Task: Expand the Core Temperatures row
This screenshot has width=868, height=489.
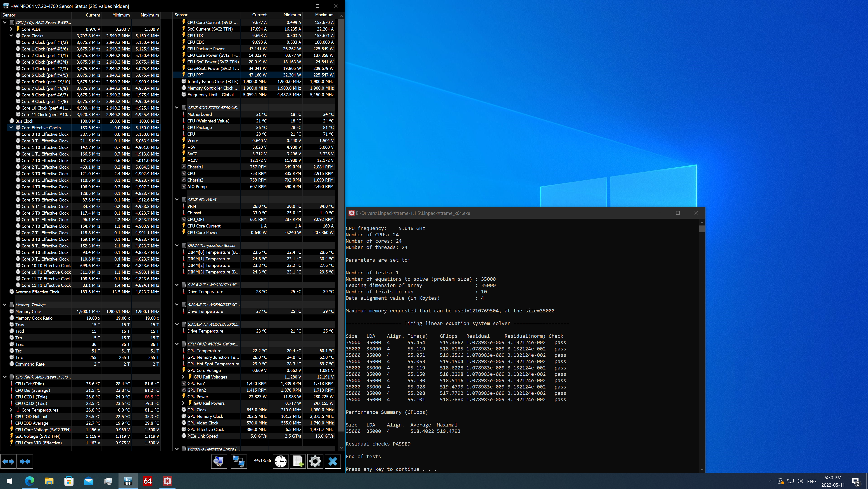Action: (x=11, y=410)
